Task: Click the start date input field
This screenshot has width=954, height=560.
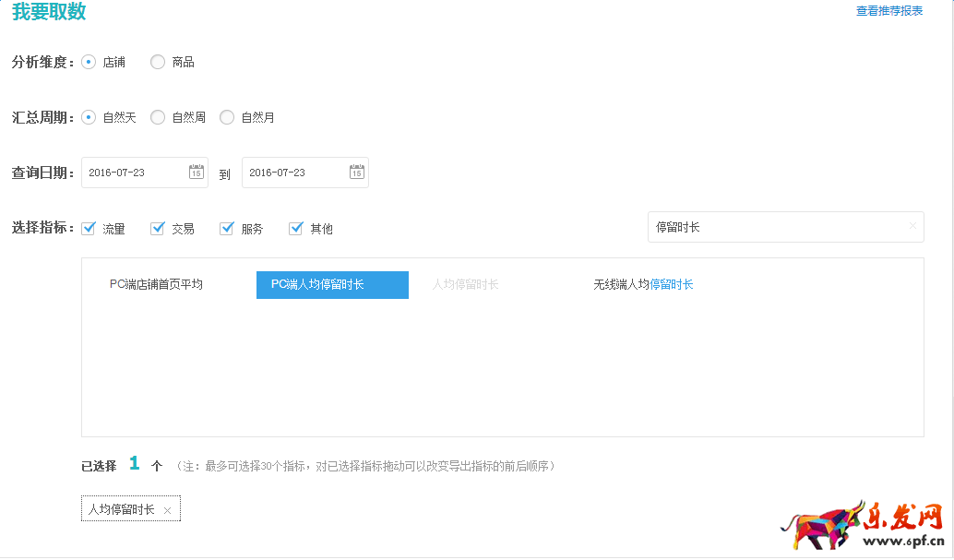Action: tap(134, 172)
